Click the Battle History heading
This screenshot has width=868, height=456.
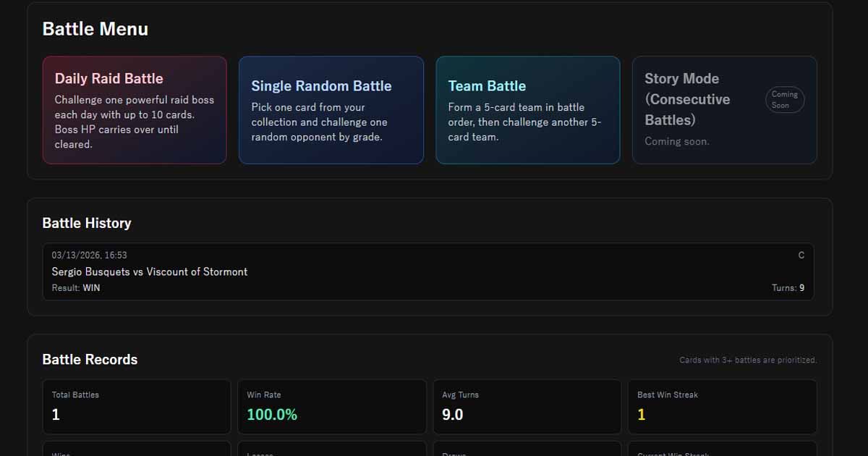tap(87, 223)
